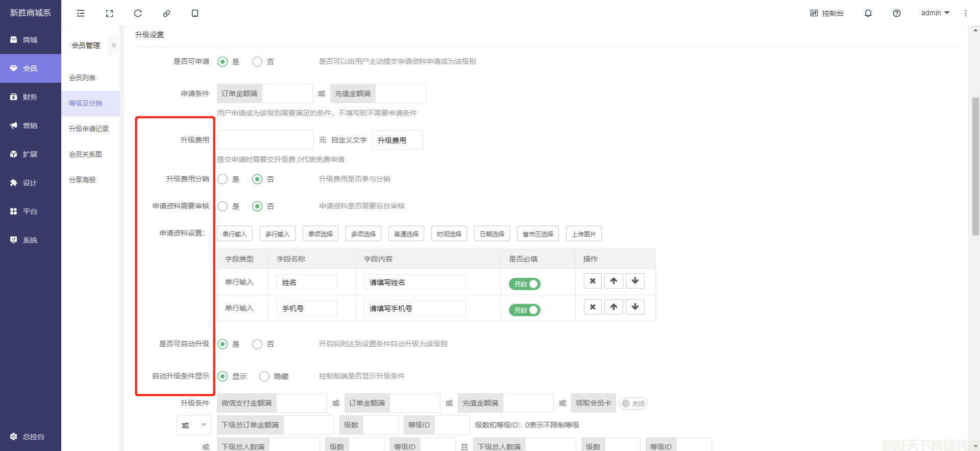Add a 上传图片 field
The height and width of the screenshot is (451, 980).
coord(583,234)
